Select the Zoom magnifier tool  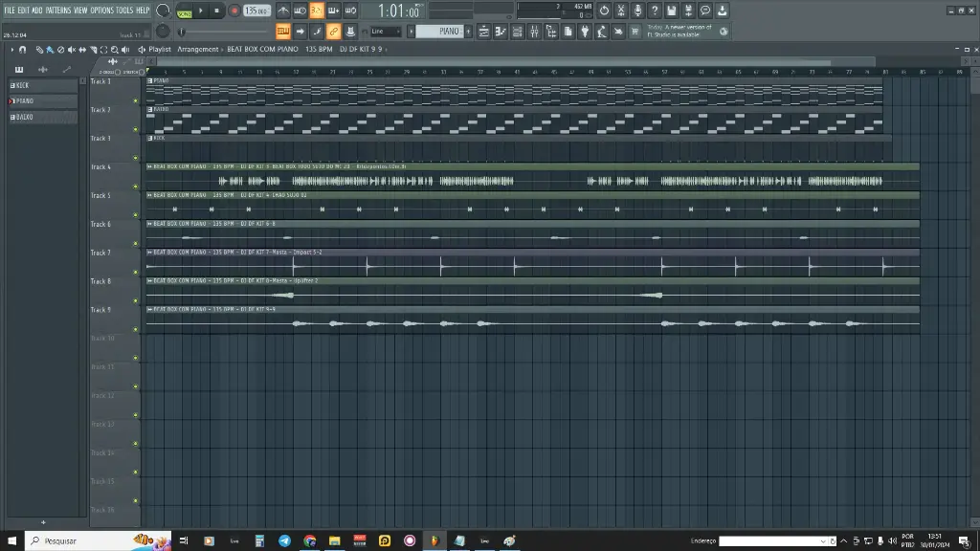point(115,50)
